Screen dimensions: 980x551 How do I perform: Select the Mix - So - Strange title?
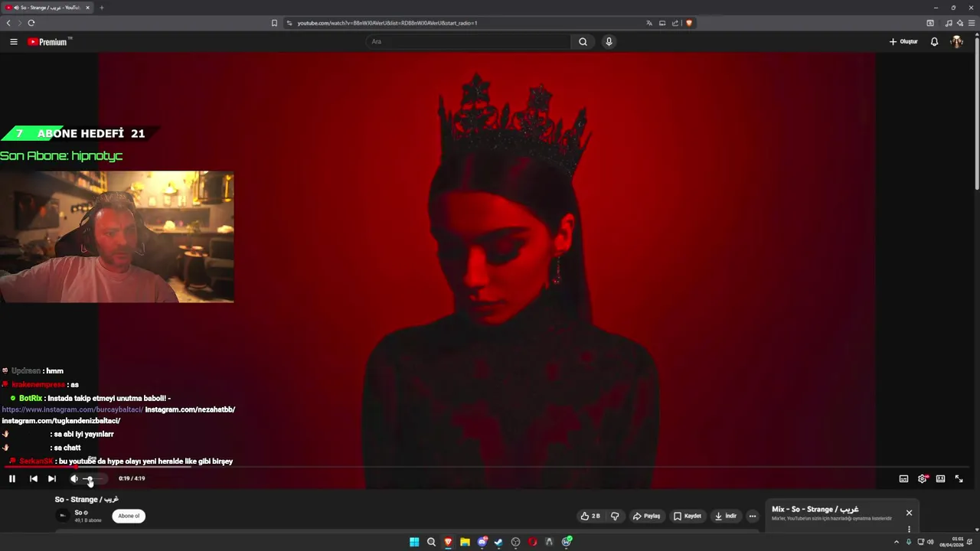pos(815,510)
